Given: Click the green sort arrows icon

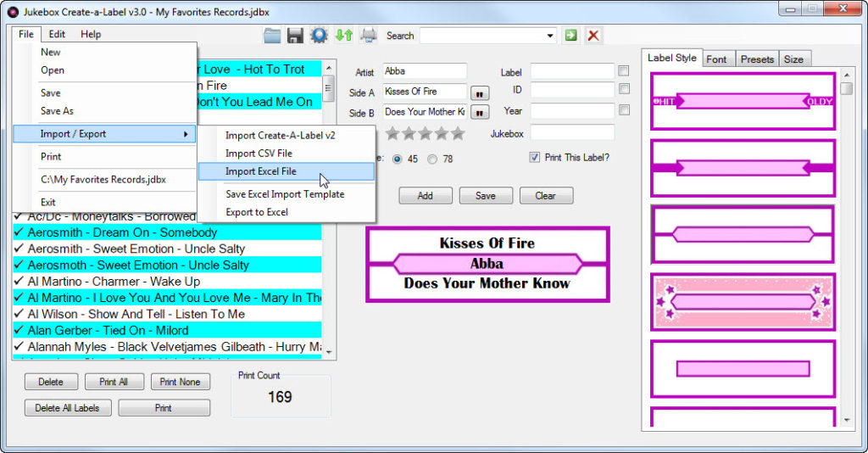Looking at the screenshot, I should [x=343, y=35].
